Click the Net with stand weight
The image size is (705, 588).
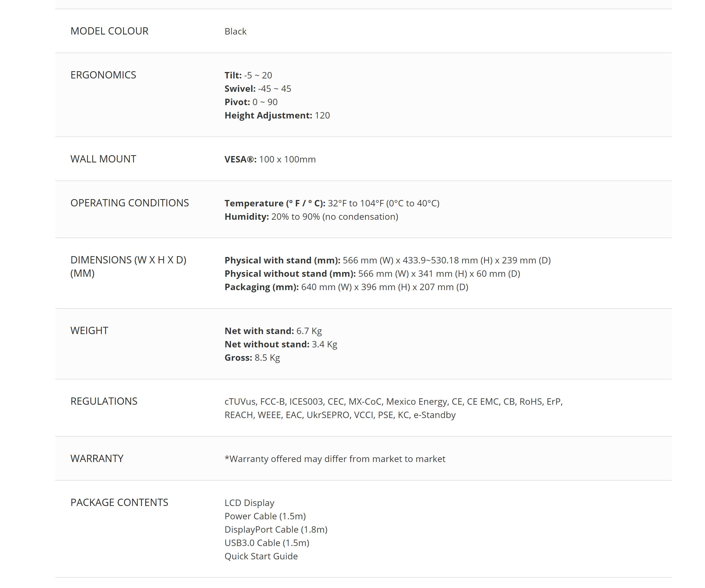[x=273, y=331]
